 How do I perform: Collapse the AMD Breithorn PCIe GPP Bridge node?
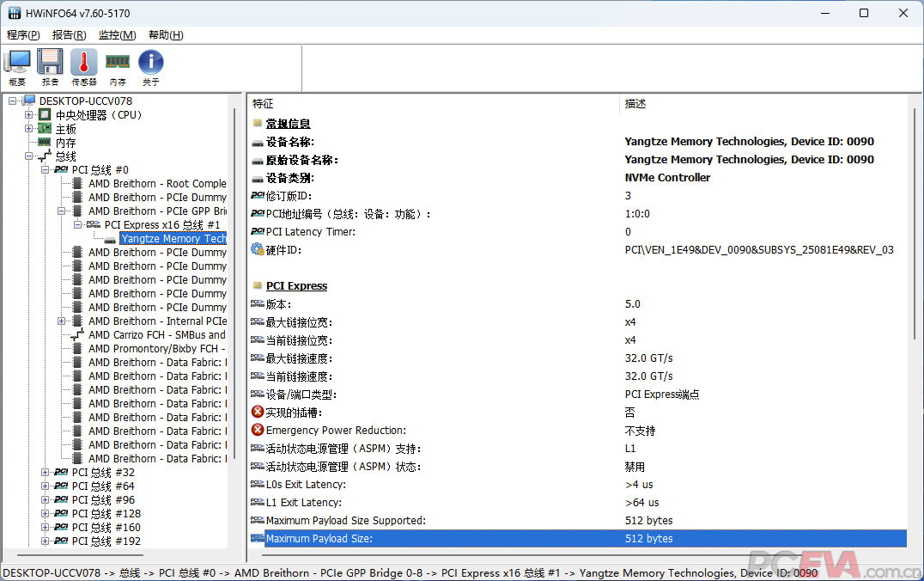(61, 211)
